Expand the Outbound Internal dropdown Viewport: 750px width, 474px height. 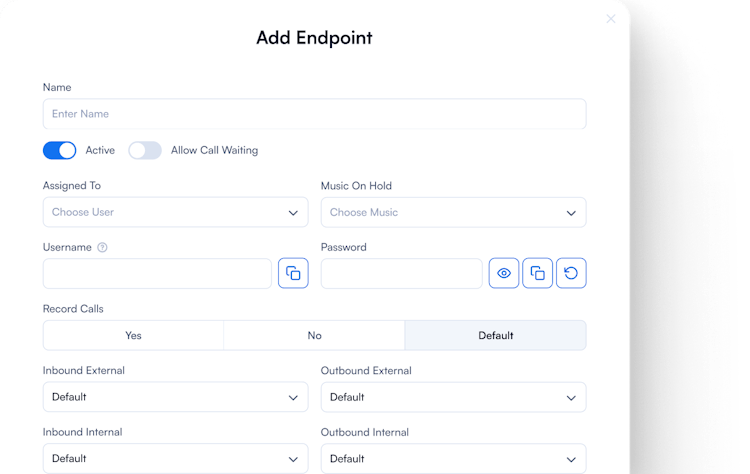tap(453, 458)
